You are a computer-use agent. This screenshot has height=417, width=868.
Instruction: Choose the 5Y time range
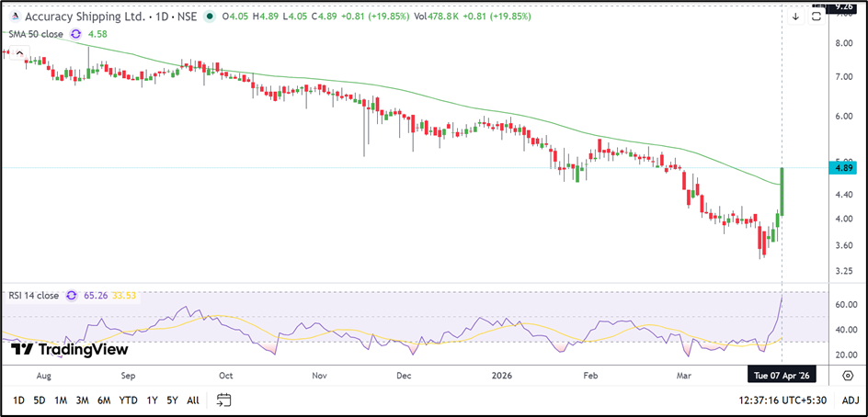click(172, 400)
